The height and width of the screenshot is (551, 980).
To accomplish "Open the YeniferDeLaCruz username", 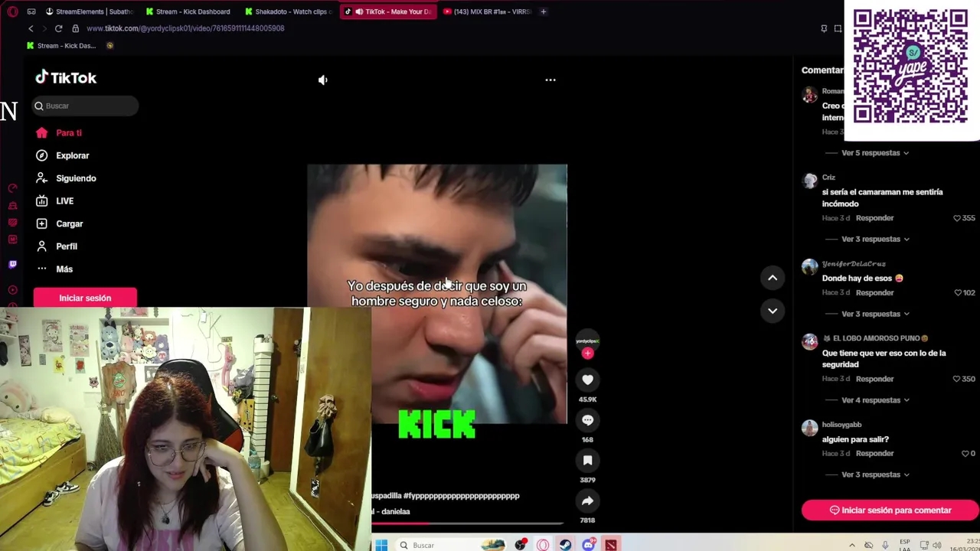I will point(854,264).
